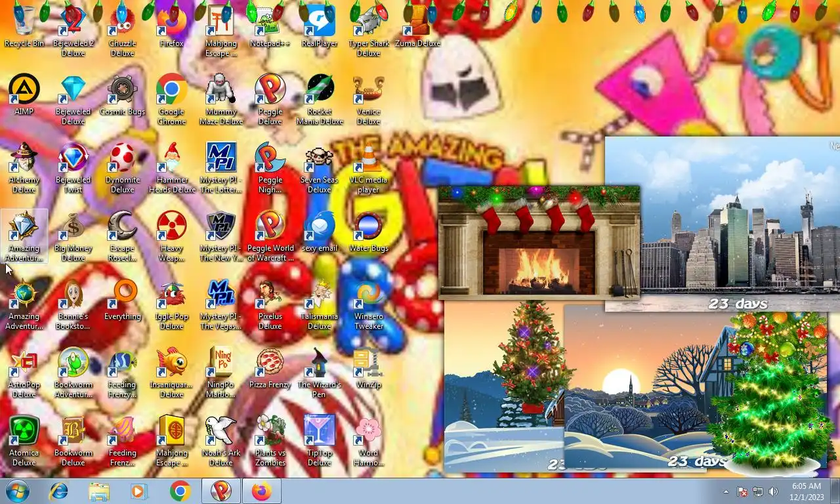This screenshot has width=840, height=504.
Task: Switch to the Firefox taskbar window
Action: coord(262,491)
